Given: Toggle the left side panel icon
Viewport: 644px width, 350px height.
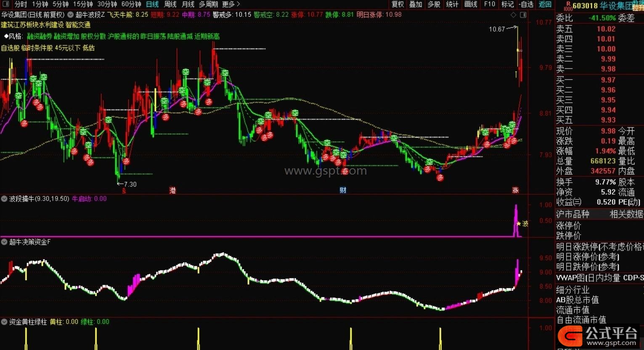Looking at the screenshot, I should [x=5, y=5].
